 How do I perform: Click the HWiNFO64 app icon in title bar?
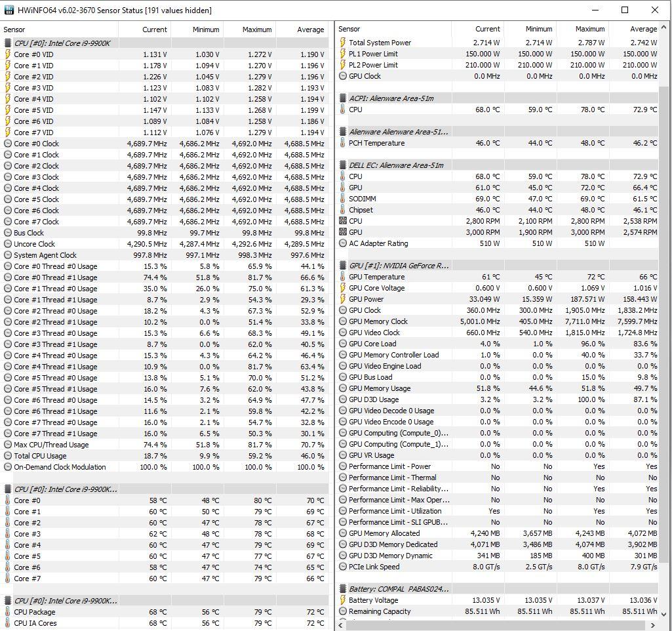[x=9, y=10]
